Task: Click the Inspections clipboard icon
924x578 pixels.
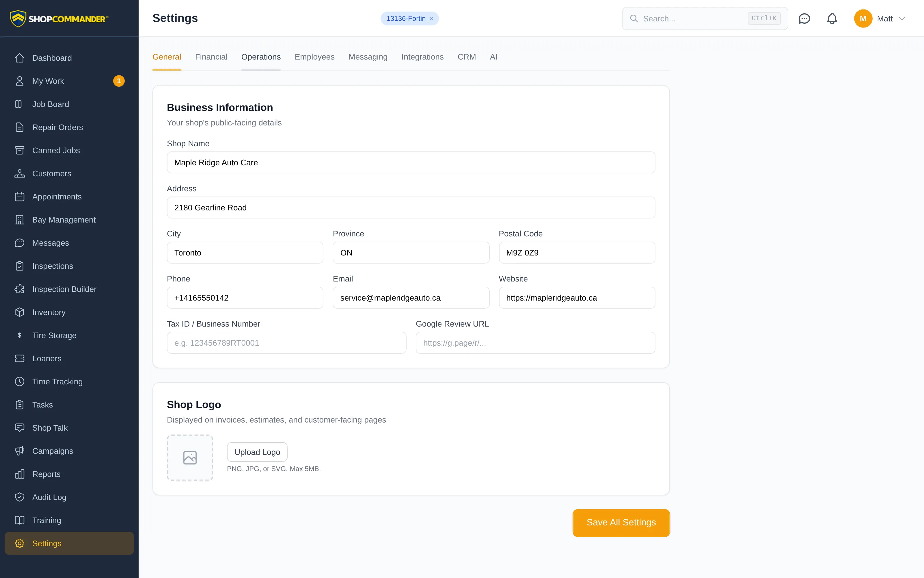Action: point(19,266)
